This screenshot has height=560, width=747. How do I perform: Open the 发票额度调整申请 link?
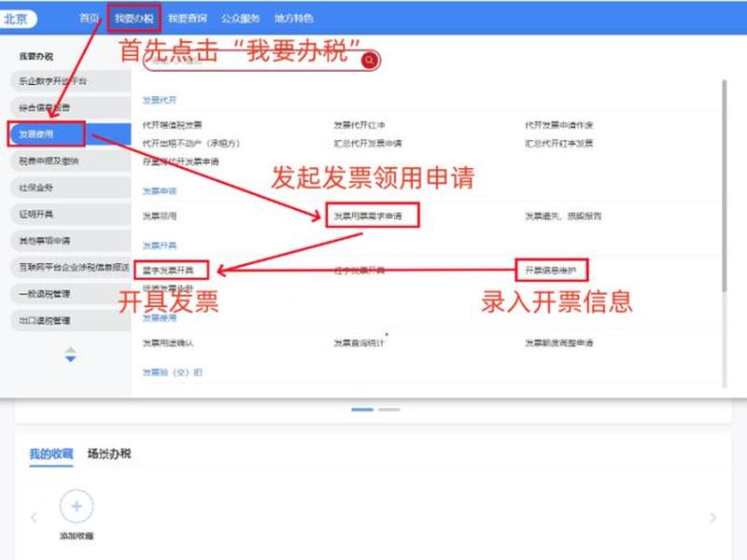(558, 343)
